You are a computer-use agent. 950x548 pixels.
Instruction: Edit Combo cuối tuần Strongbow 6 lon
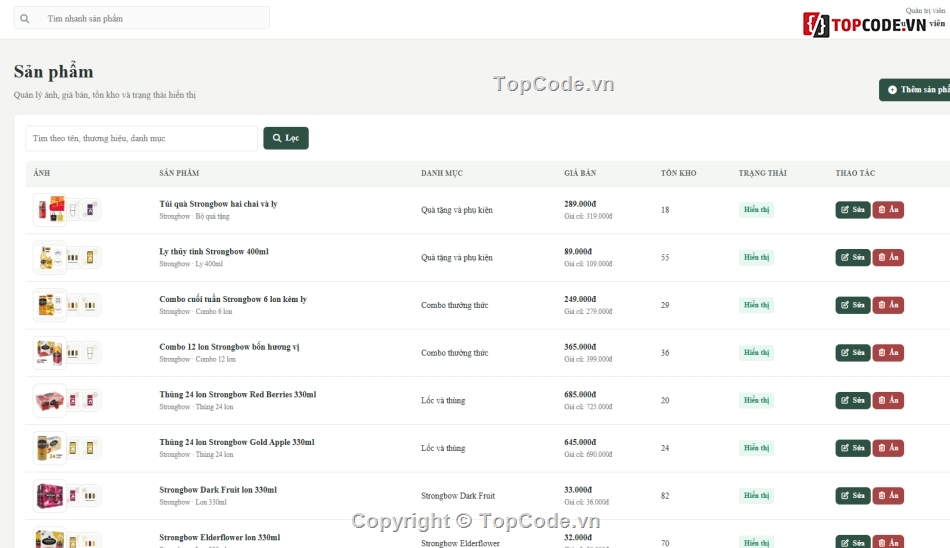click(x=852, y=305)
